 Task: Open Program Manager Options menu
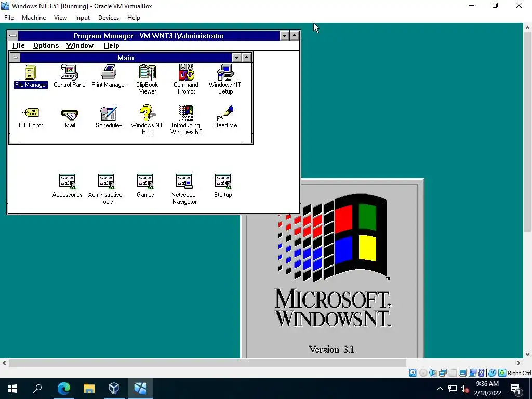46,46
